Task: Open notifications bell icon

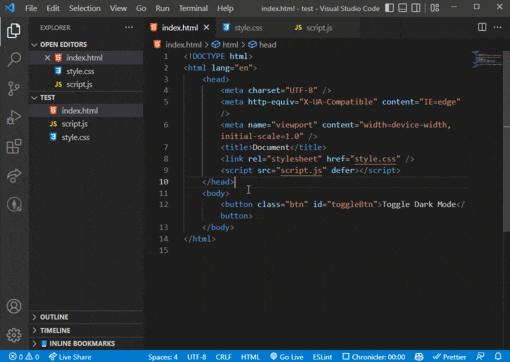Action: (x=498, y=357)
